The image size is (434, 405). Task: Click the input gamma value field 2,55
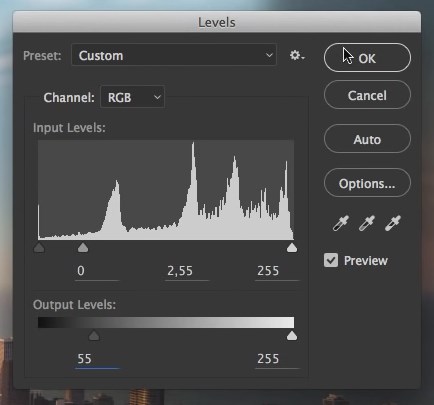(187, 271)
